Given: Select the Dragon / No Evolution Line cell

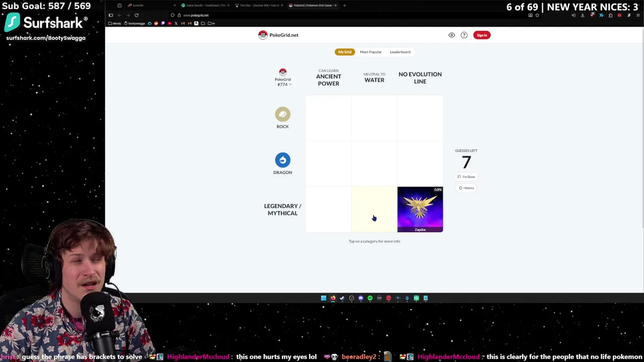Looking at the screenshot, I should click(x=420, y=163).
